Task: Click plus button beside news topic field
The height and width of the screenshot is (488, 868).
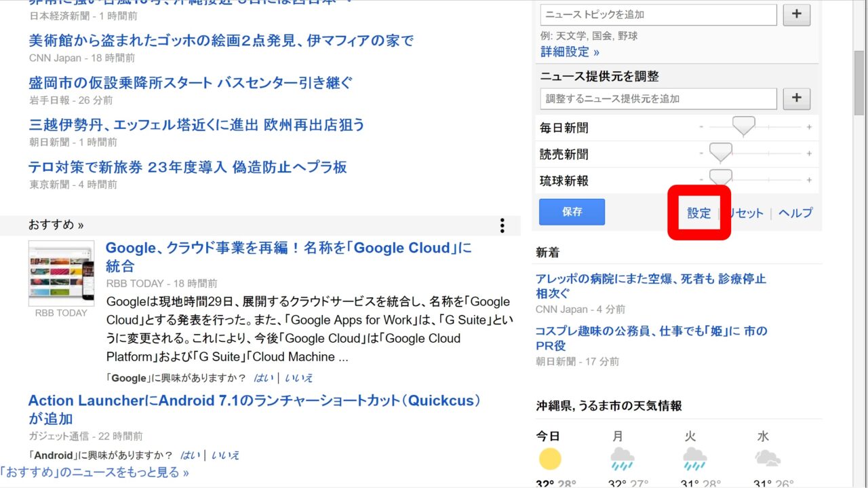Action: (796, 15)
